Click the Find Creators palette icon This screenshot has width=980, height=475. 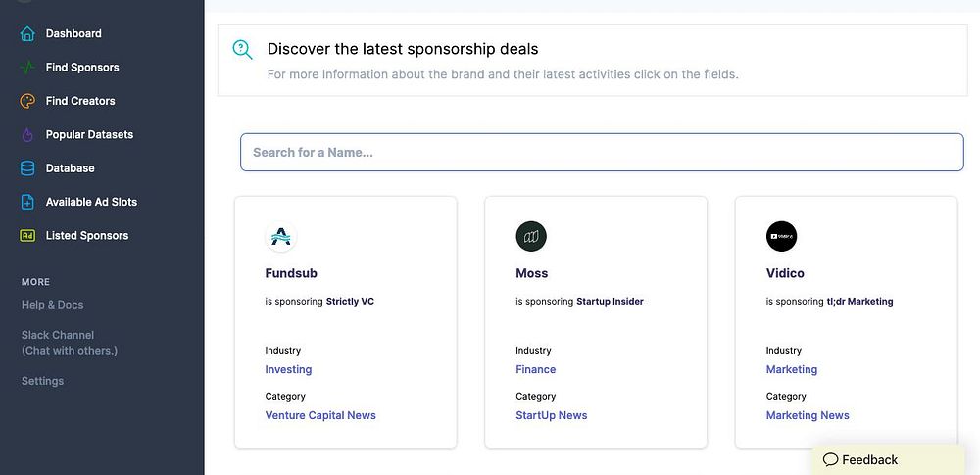tap(27, 101)
